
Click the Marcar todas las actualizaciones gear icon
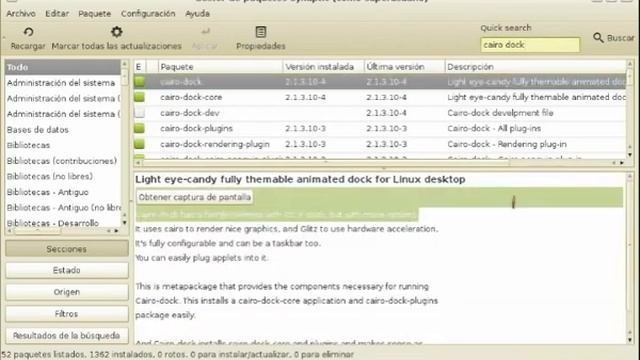pyautogui.click(x=116, y=32)
